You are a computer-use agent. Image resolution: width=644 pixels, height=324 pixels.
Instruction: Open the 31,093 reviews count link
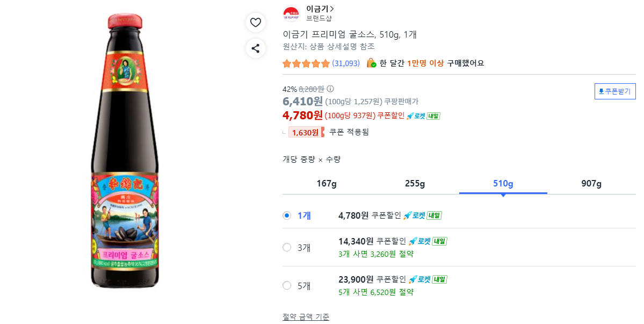point(346,63)
